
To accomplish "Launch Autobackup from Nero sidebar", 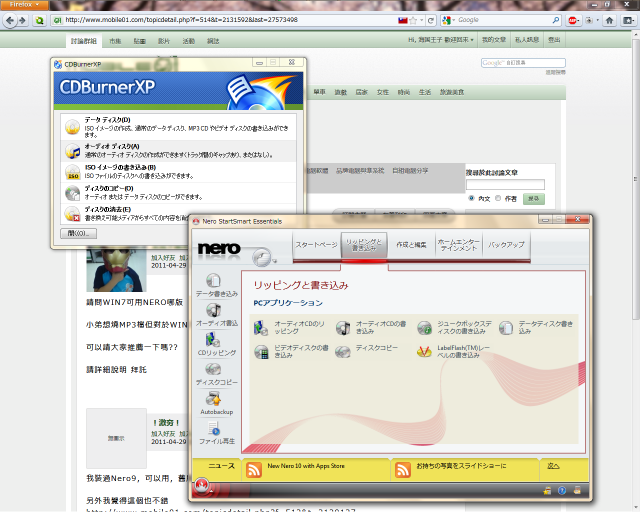I will (216, 403).
